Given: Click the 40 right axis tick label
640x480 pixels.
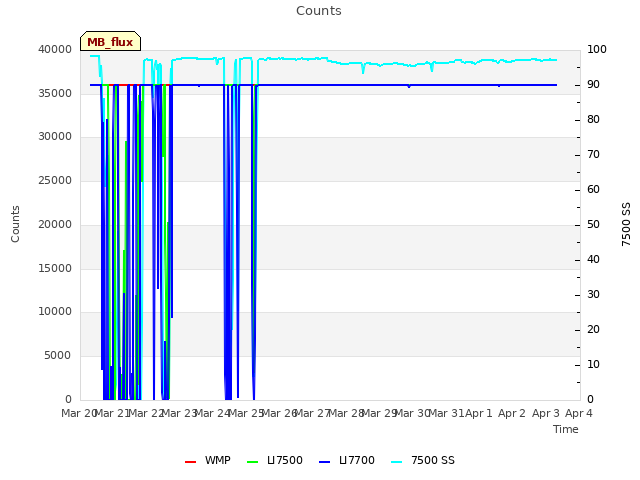Looking at the screenshot, I should 593,259.
